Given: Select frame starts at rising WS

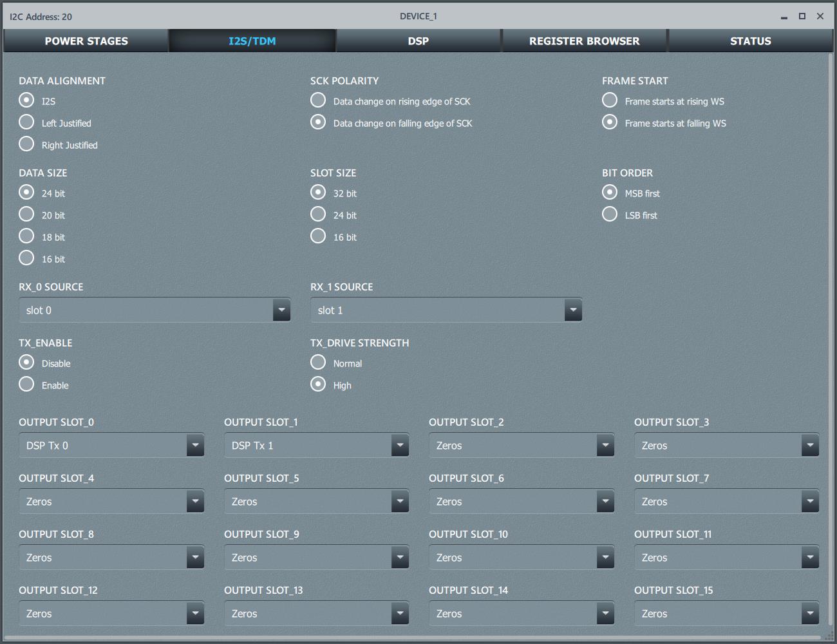Looking at the screenshot, I should [610, 100].
